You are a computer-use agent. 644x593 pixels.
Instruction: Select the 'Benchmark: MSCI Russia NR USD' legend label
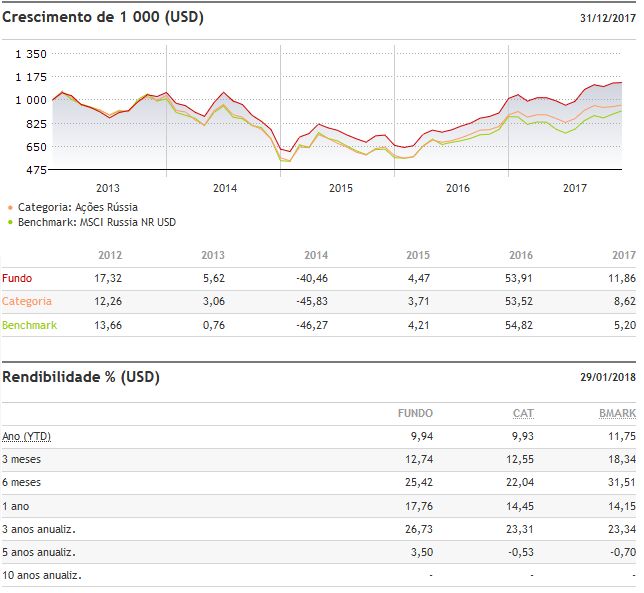click(x=96, y=222)
